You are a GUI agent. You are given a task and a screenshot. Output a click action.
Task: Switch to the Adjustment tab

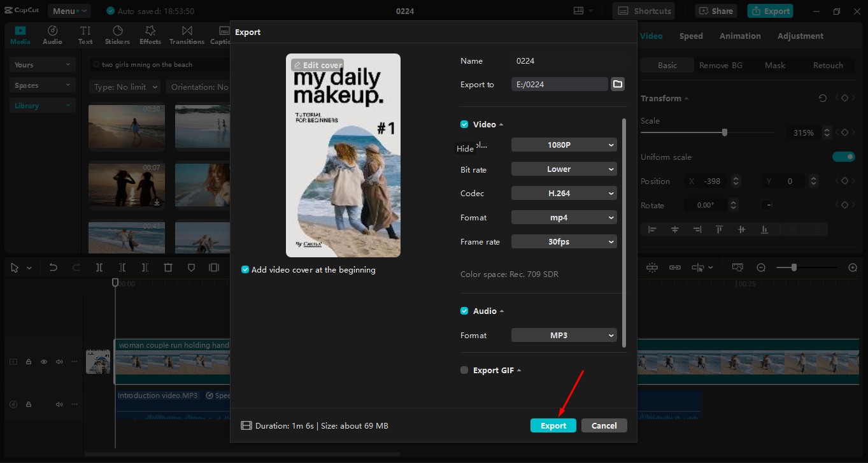tap(800, 36)
